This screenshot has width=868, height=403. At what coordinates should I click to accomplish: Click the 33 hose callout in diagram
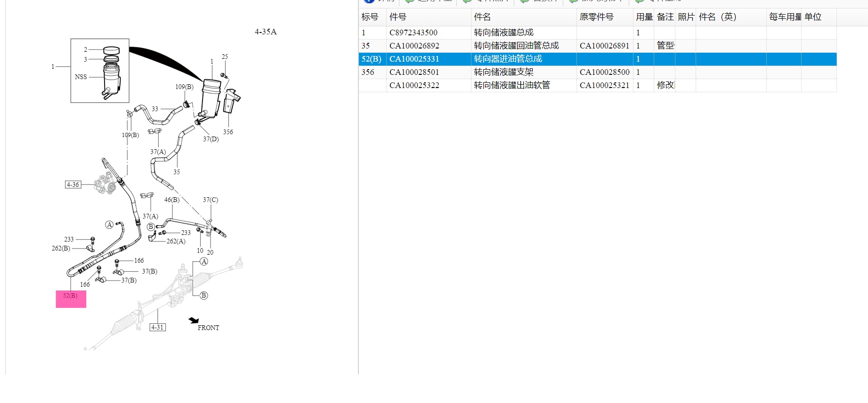coord(155,109)
